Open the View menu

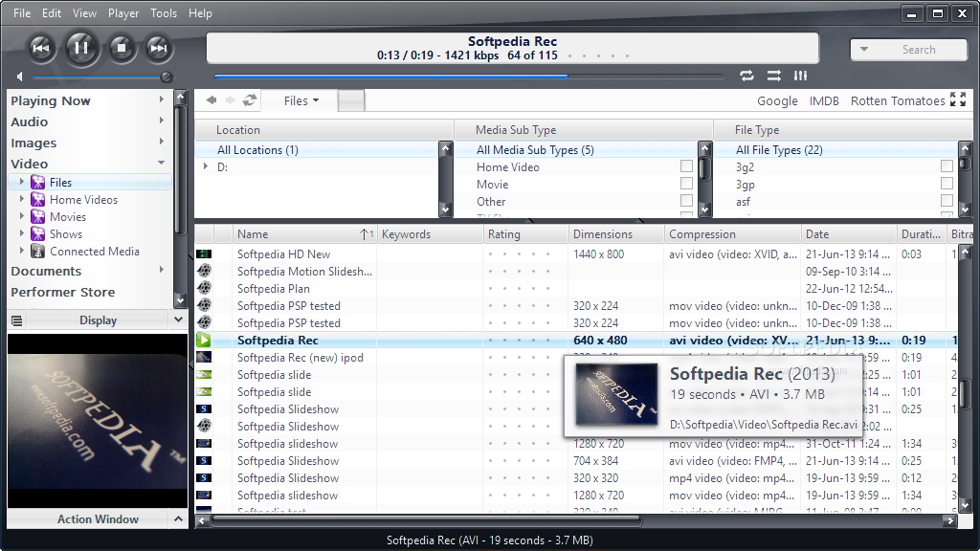[x=84, y=13]
